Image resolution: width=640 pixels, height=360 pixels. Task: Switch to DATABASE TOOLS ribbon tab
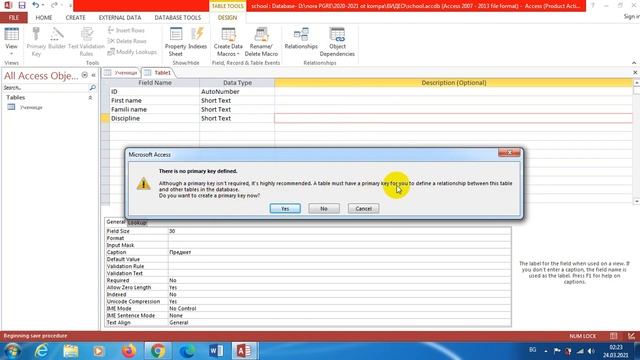point(178,18)
